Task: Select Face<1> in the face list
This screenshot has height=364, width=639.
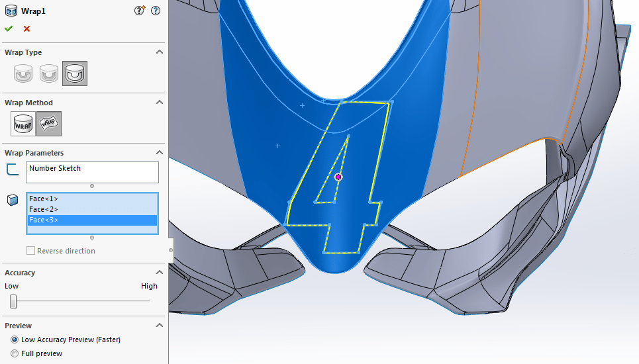Action: click(x=92, y=199)
